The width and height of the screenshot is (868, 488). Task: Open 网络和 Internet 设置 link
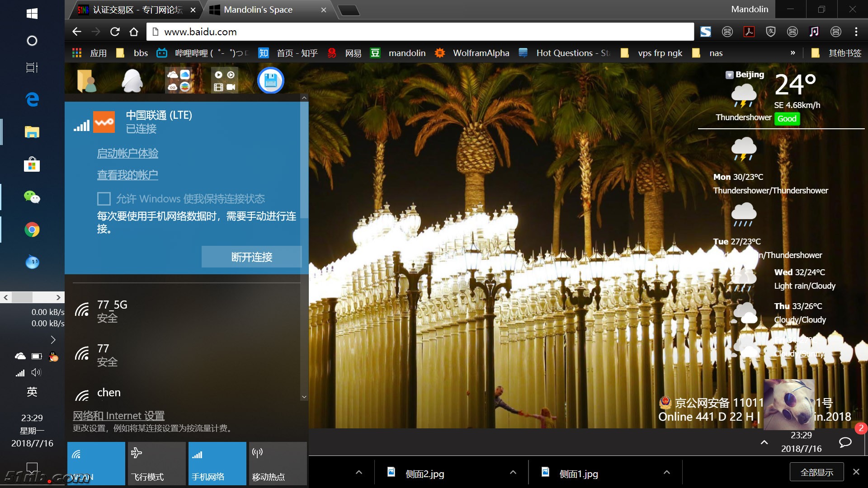tap(118, 415)
